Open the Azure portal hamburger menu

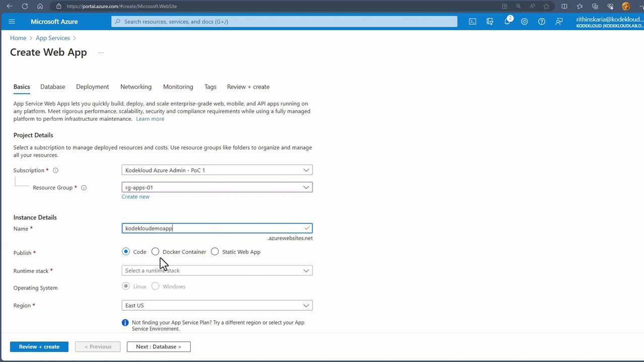(12, 22)
